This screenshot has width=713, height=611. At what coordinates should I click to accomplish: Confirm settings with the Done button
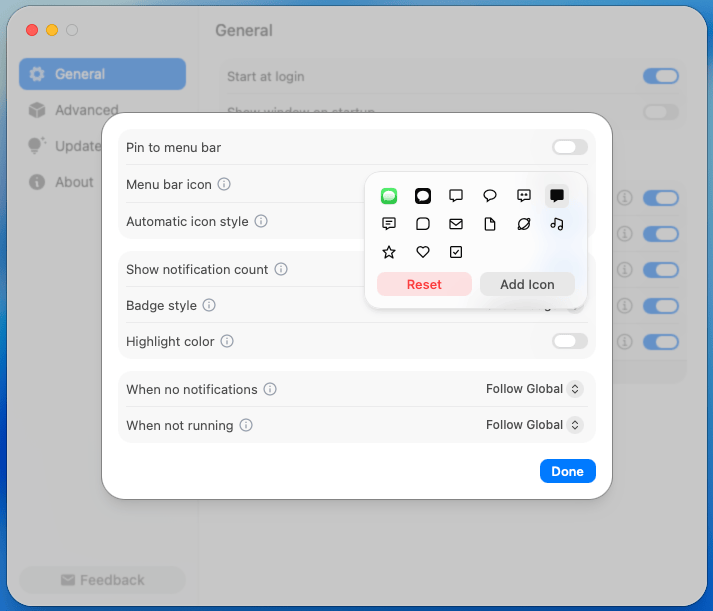pos(567,471)
